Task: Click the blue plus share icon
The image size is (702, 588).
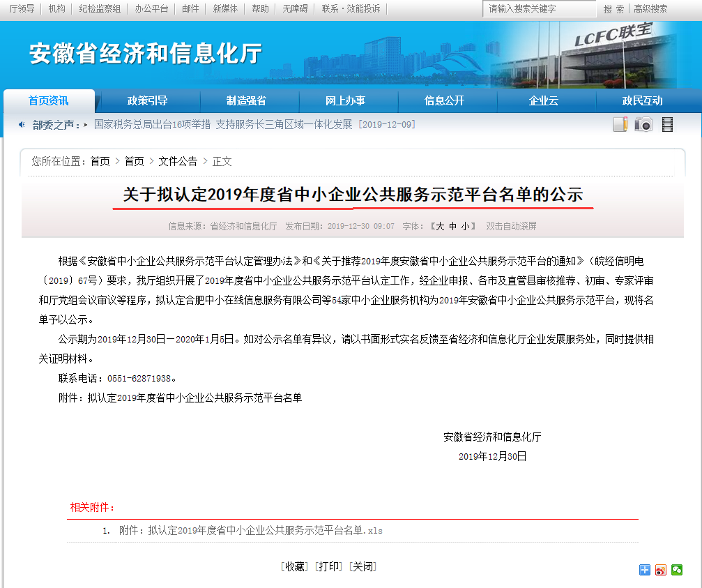Action: click(x=645, y=570)
